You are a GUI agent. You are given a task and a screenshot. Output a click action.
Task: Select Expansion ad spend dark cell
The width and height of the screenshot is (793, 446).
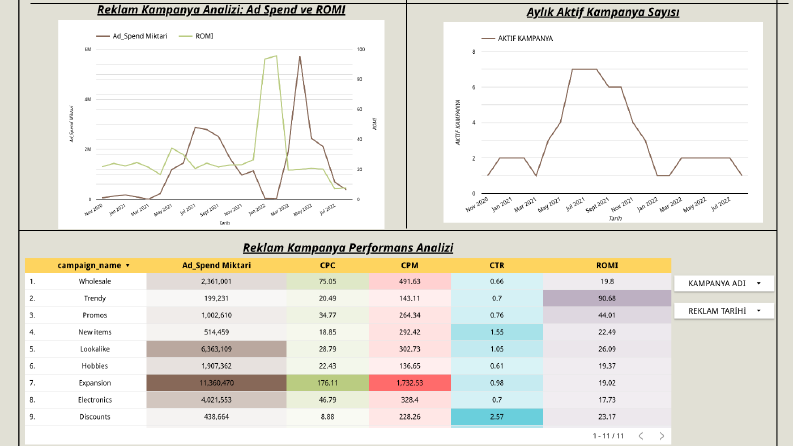click(x=216, y=383)
